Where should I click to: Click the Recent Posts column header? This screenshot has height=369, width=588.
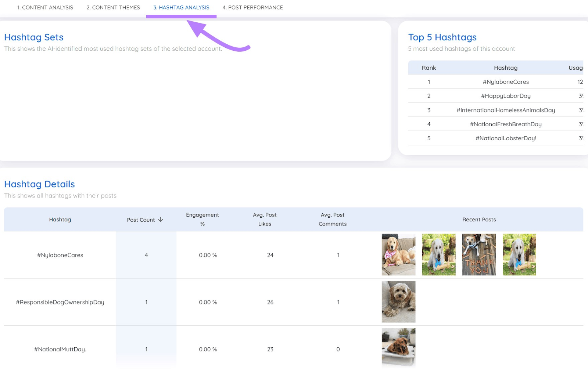[x=479, y=220]
